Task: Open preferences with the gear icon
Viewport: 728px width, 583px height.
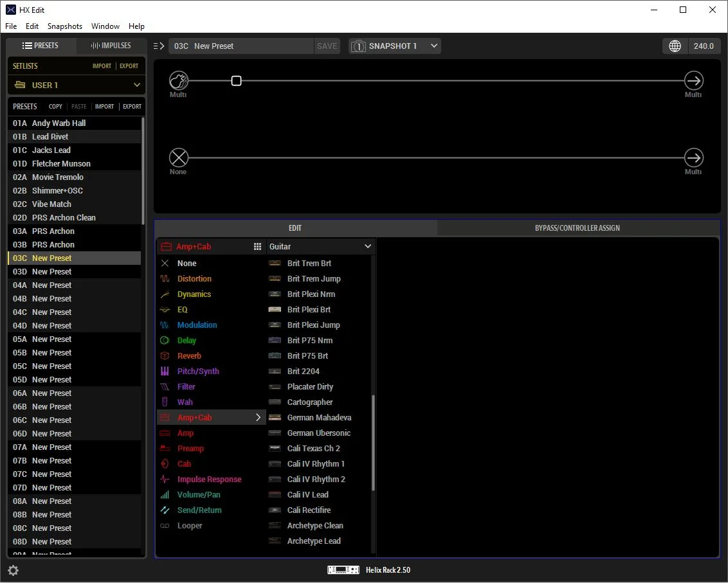Action: click(14, 571)
